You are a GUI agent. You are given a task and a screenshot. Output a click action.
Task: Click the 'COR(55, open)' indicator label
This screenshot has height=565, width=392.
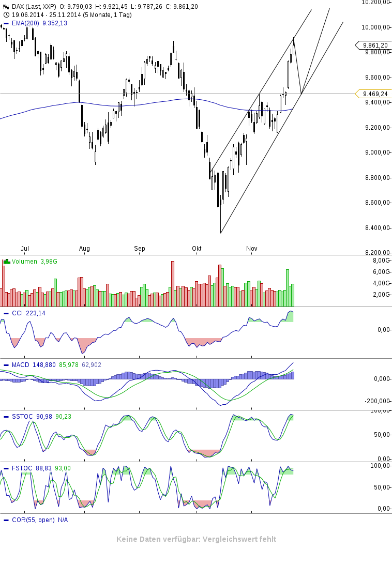tap(33, 520)
